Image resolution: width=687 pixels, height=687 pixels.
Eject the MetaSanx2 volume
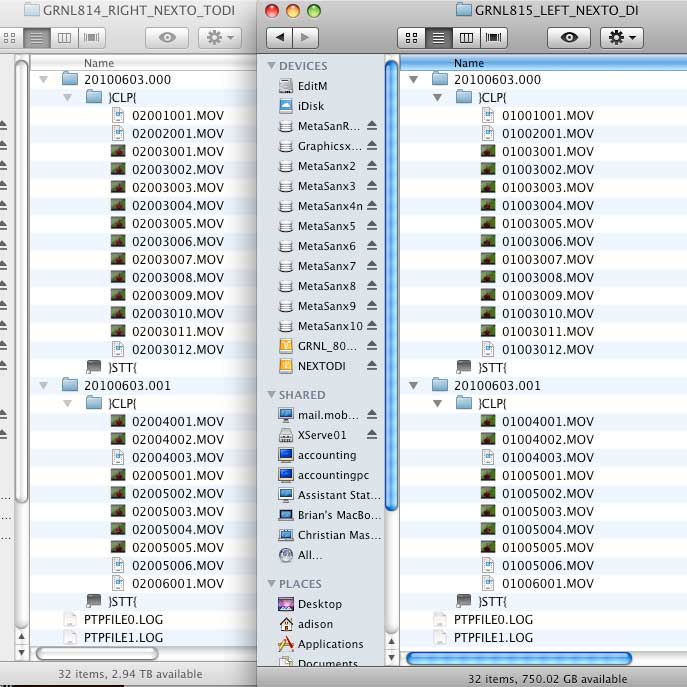point(372,166)
